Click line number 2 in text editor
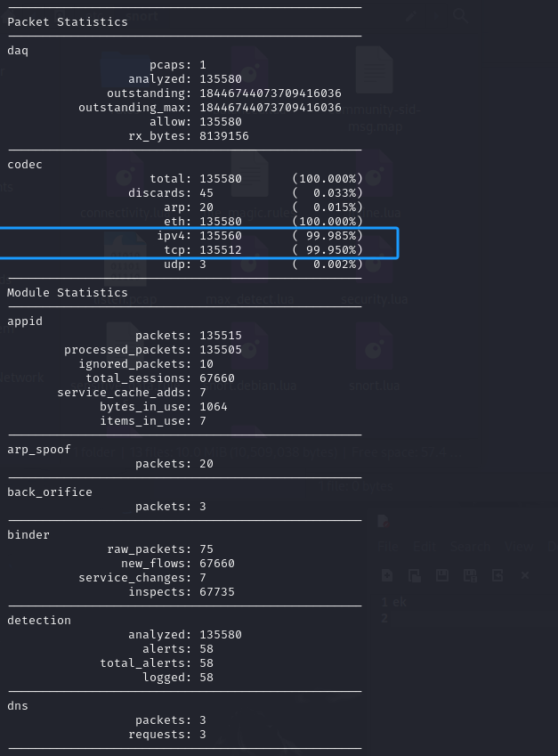558x756 pixels. tap(384, 618)
